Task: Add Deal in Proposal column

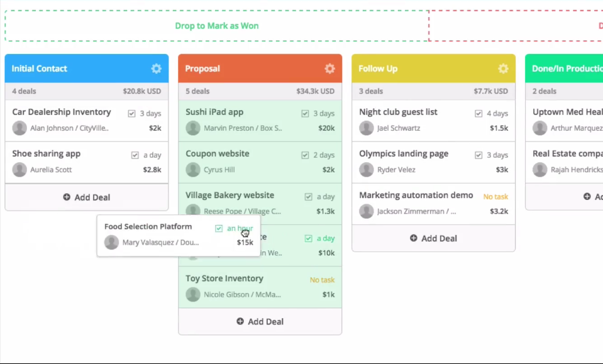Action: click(260, 321)
